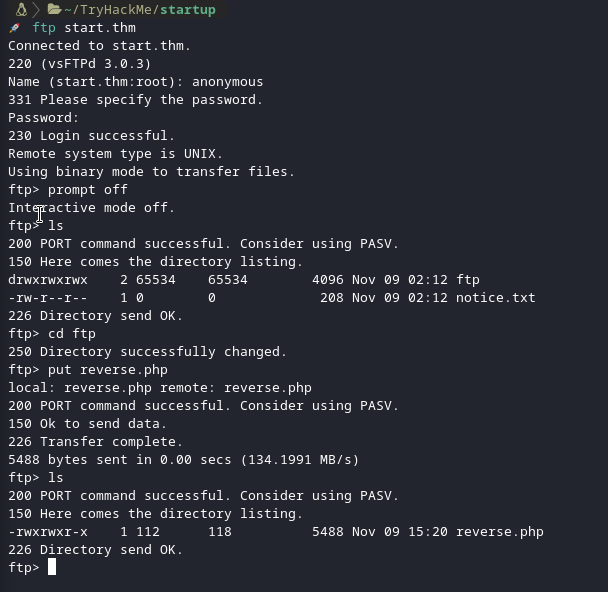Click the 'prompt off' command line
The height and width of the screenshot is (592, 608).
[68, 190]
